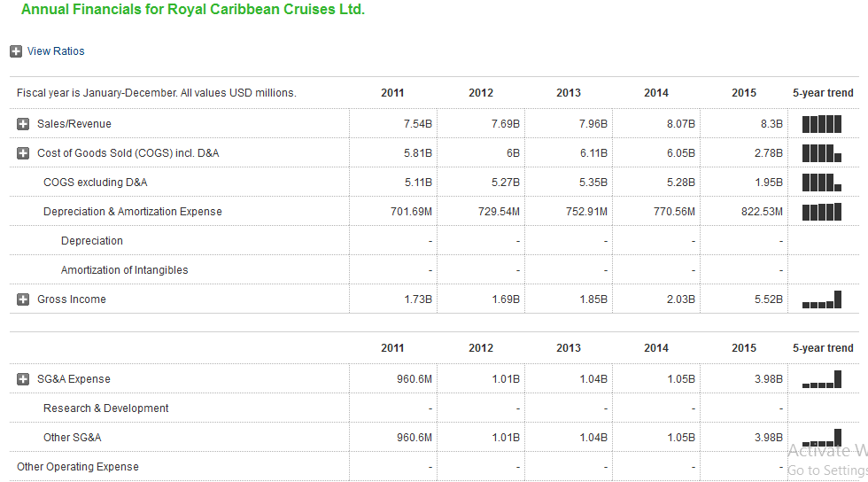
Task: Click the 2015 Gross Income value 5.52B
Action: pyautogui.click(x=769, y=299)
